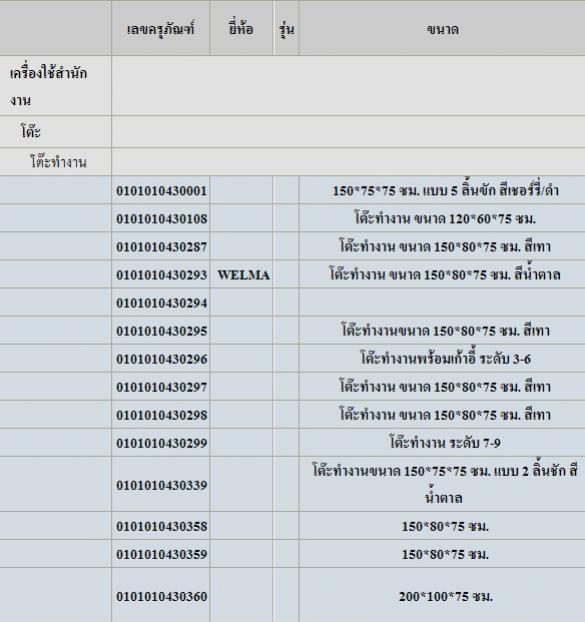
Task: Click the ขนาด column header
Action: point(442,29)
